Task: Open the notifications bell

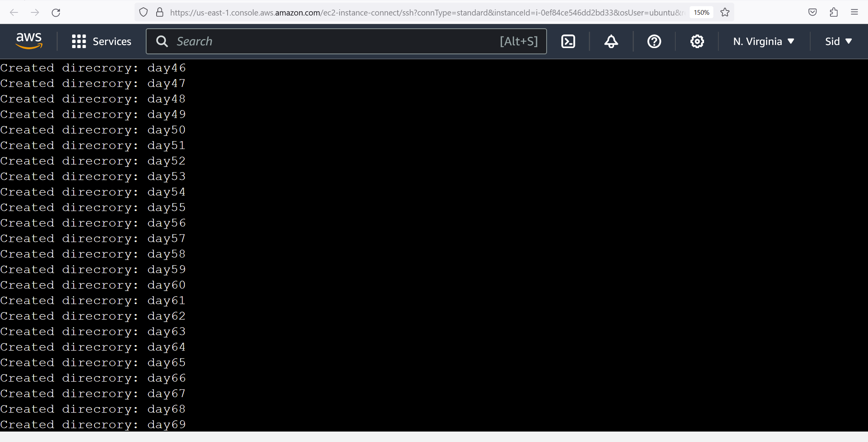Action: coord(611,41)
